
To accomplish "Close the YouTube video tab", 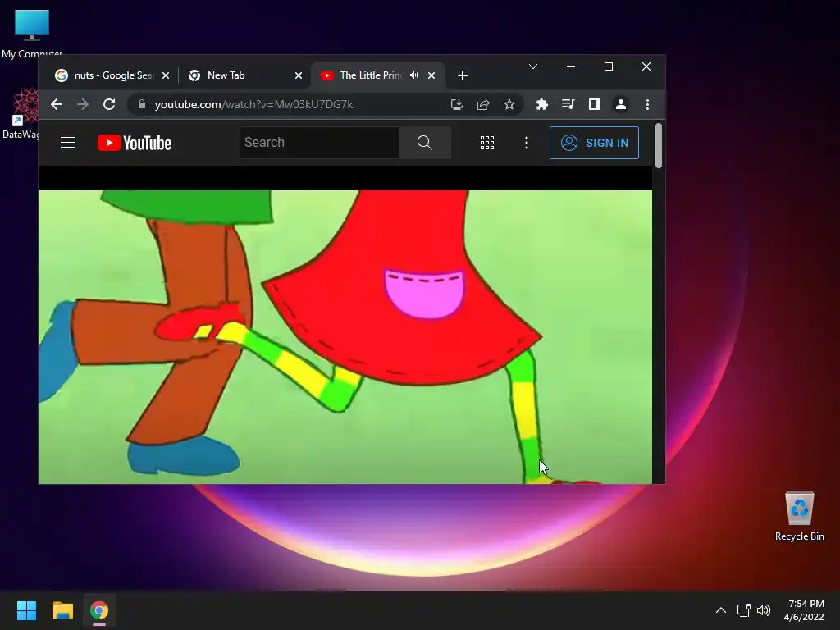I will [x=431, y=75].
